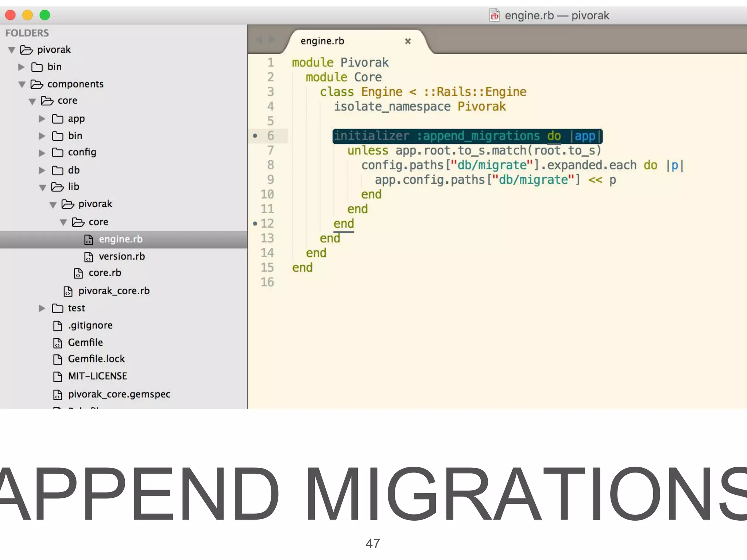Click the core folder icon under components

(x=47, y=101)
